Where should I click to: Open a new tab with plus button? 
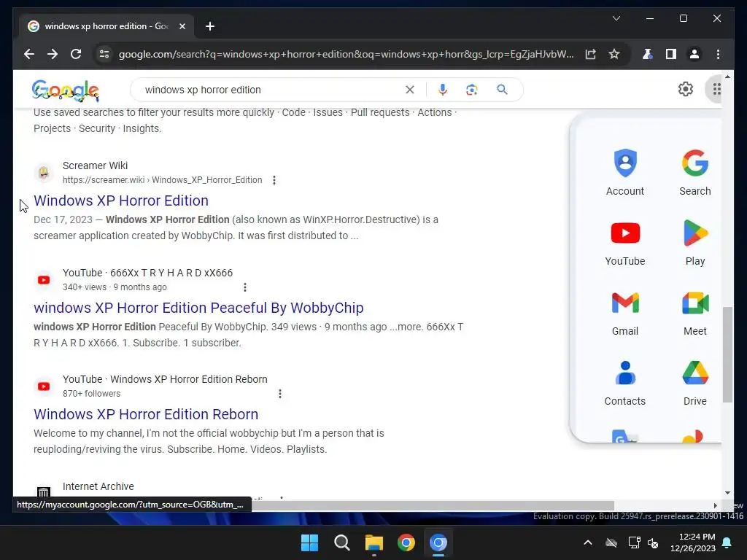(x=210, y=26)
